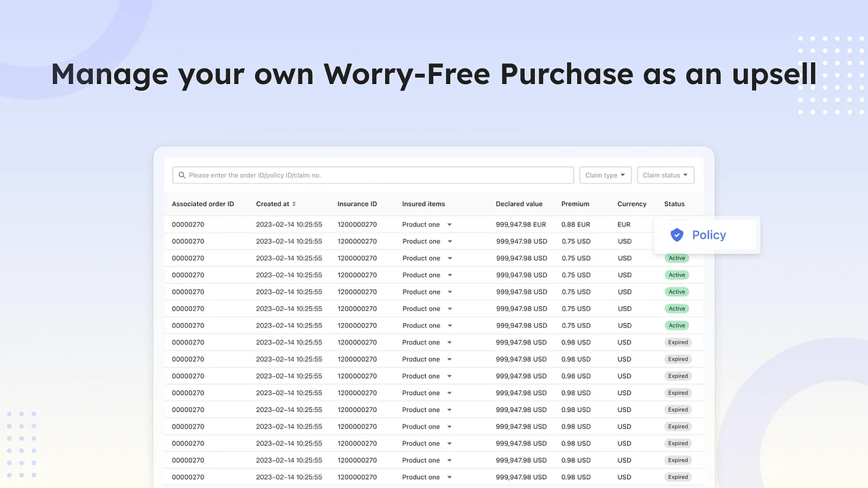Click the Insurance ID column header

point(357,204)
